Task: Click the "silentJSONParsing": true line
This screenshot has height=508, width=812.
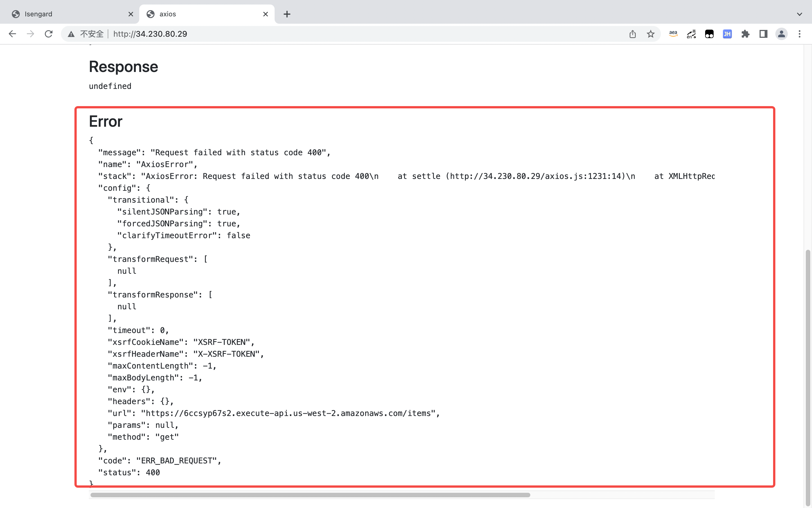Action: click(x=179, y=212)
